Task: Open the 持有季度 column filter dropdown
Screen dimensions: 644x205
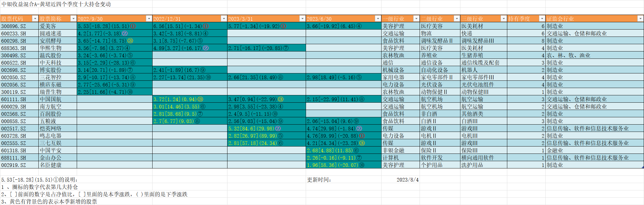Action: coord(542,19)
